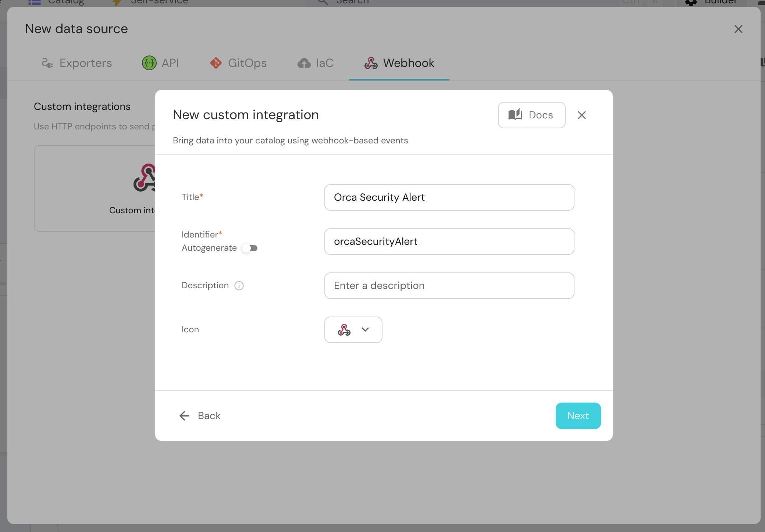Click the Webhook tab icon

(371, 63)
